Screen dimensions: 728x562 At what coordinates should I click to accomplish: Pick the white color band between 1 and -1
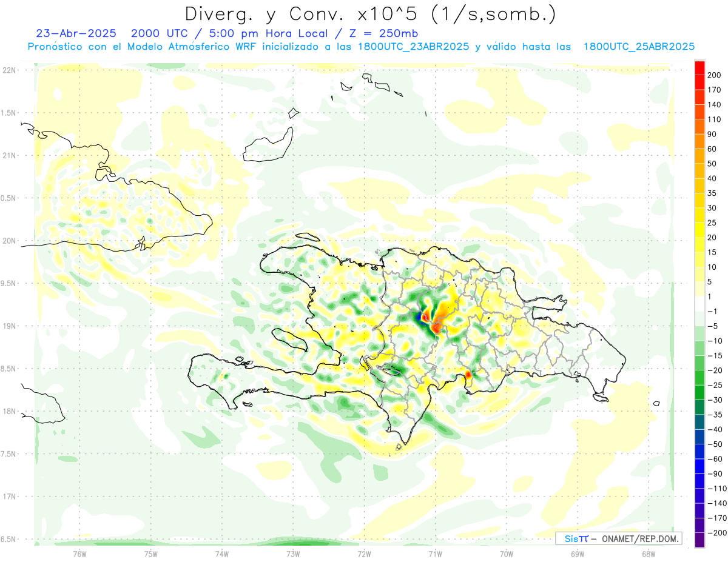tap(700, 304)
